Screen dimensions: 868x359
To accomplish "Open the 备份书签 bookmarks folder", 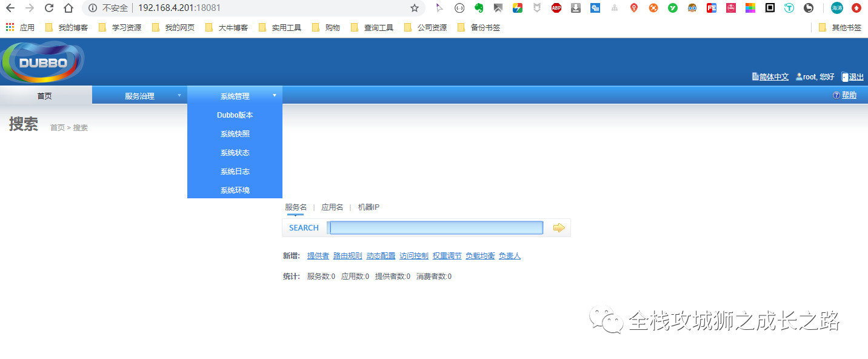I will tap(479, 27).
